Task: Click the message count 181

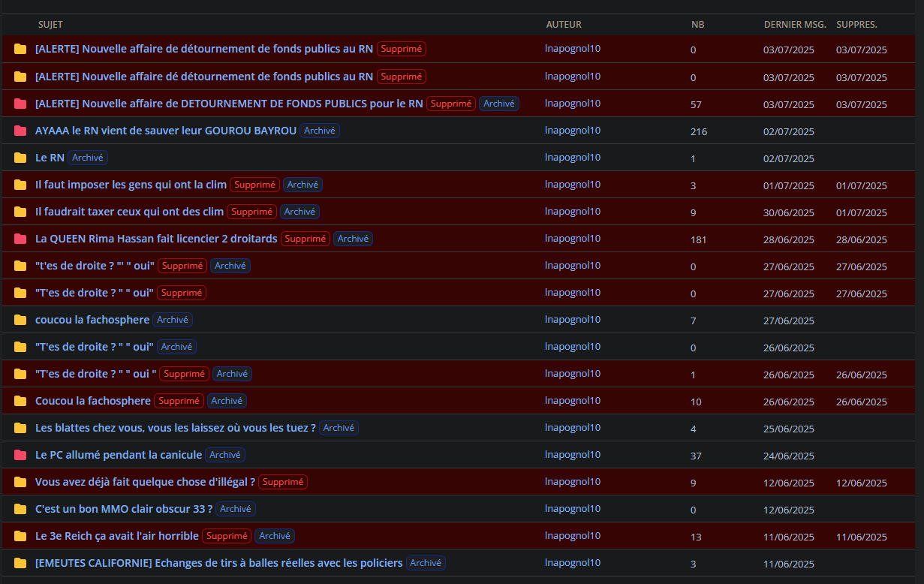Action: [x=699, y=240]
